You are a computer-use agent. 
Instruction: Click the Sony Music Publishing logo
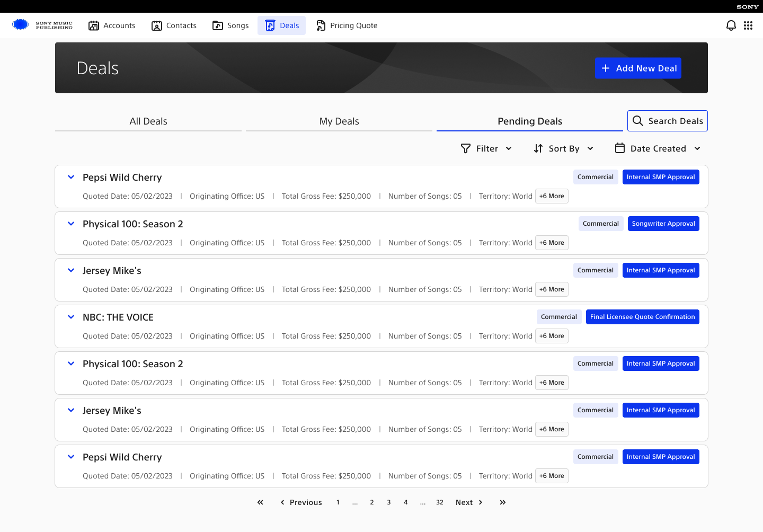tap(42, 25)
